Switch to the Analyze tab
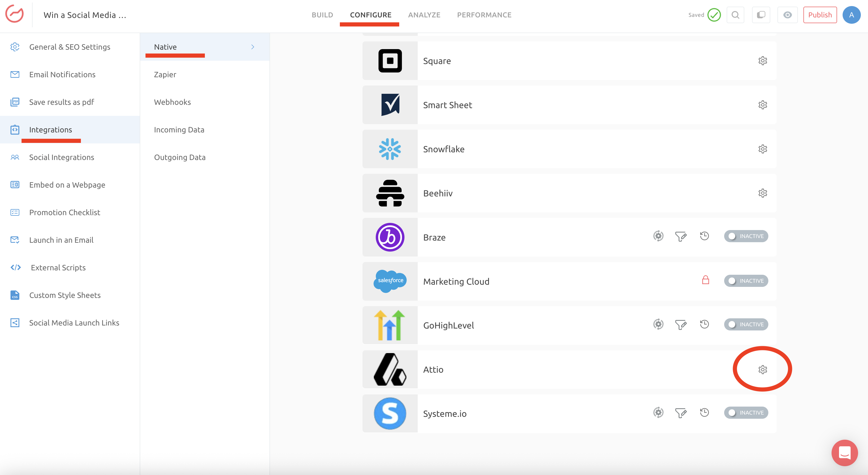 tap(424, 15)
